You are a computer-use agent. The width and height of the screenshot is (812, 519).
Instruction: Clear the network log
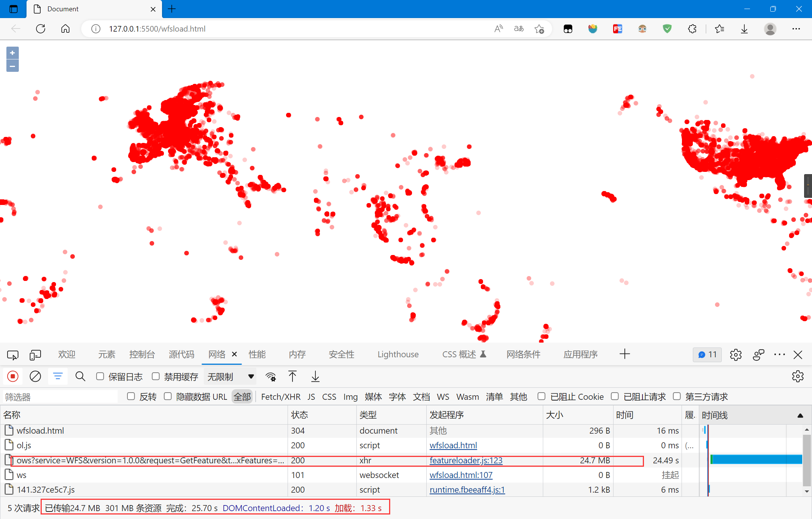(35, 376)
